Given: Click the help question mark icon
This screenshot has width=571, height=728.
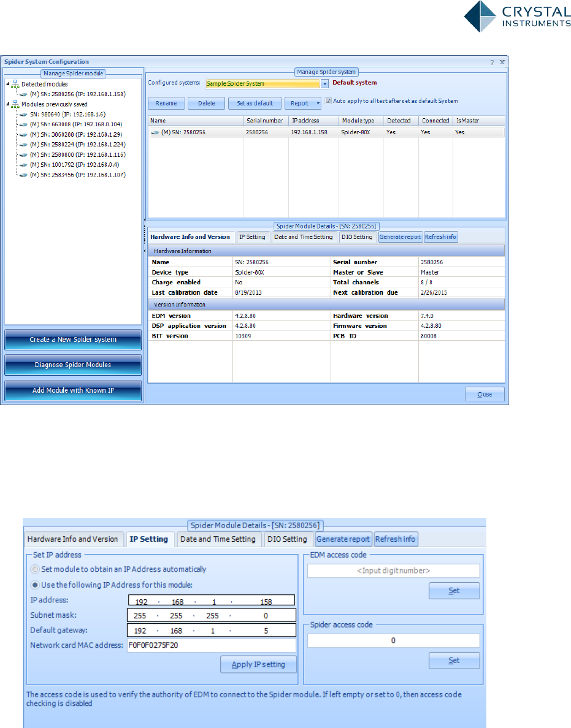Looking at the screenshot, I should pos(492,63).
